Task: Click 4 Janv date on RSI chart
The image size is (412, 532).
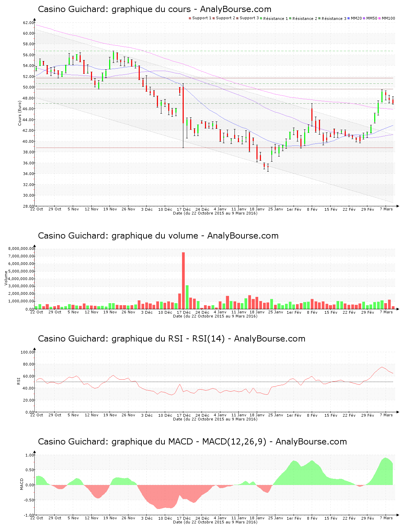Action: [x=220, y=415]
